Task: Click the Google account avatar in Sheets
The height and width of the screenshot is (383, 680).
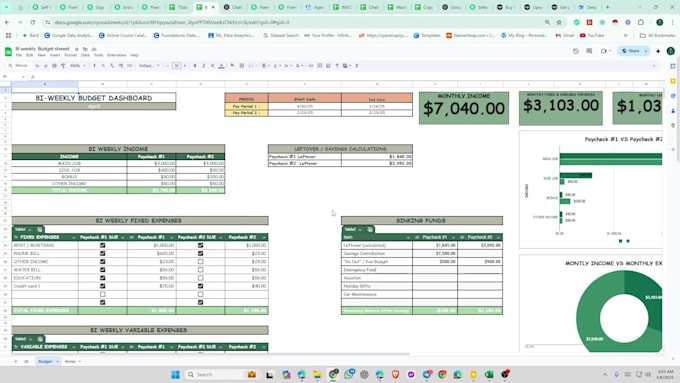Action: (670, 51)
